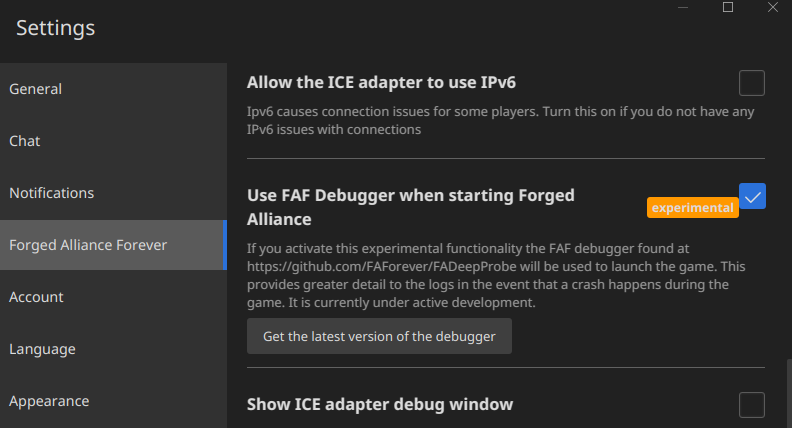The width and height of the screenshot is (792, 428).
Task: Select Forged Alliance Forever settings tab
Action: point(113,245)
